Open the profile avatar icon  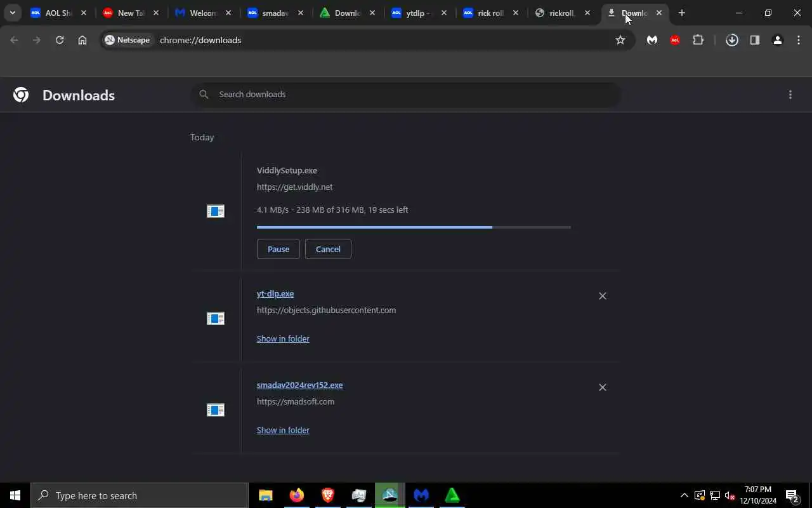[x=778, y=40]
